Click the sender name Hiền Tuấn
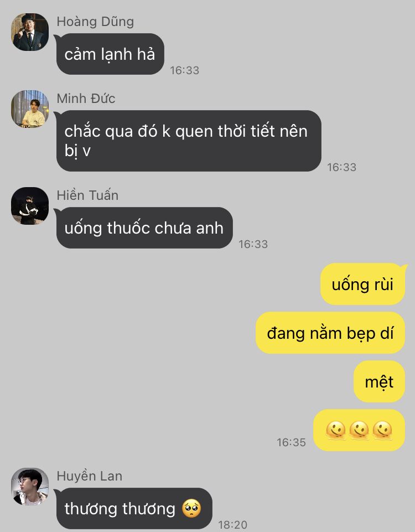Image resolution: width=415 pixels, height=532 pixels. tap(87, 195)
